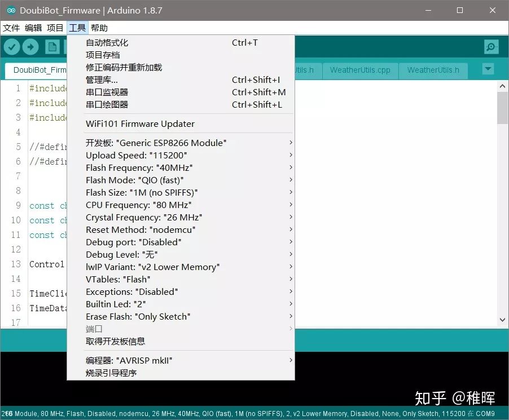The image size is (509, 420).
Task: Click the COM9 status bar text
Action: [x=485, y=413]
